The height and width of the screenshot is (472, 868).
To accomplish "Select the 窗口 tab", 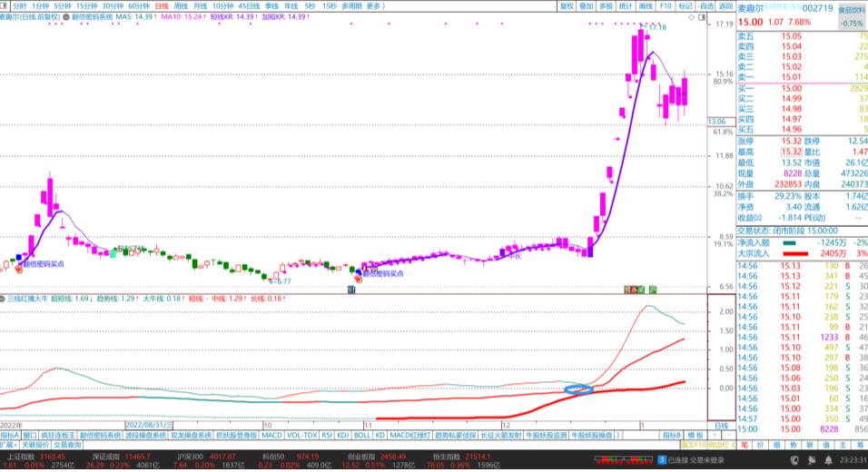I will (x=30, y=436).
